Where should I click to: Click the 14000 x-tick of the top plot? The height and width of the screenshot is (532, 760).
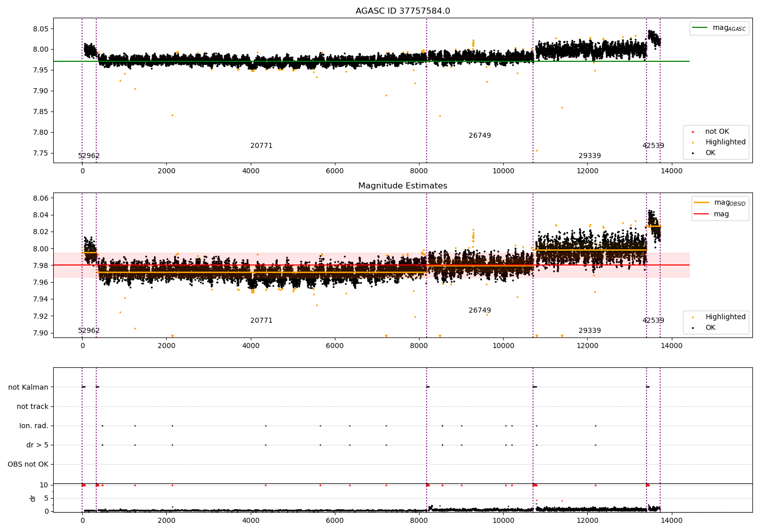(671, 171)
